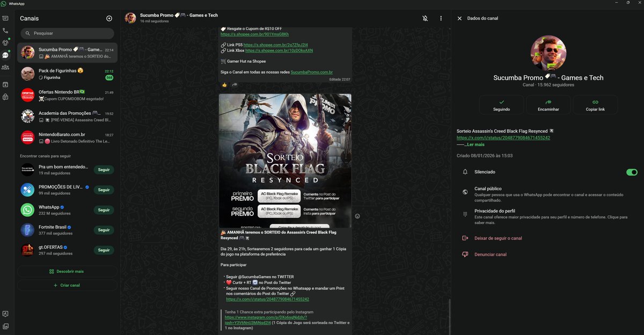Click the Encaminhar button

(548, 105)
